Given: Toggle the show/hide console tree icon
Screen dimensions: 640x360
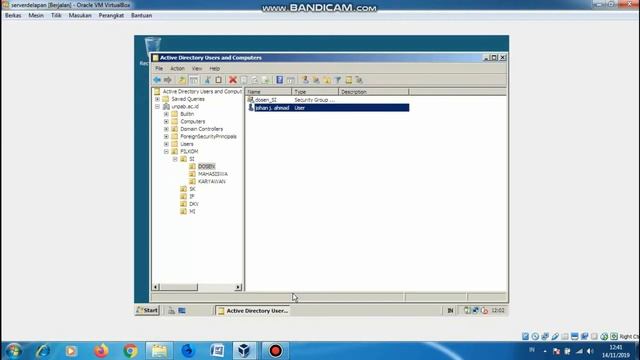Looking at the screenshot, I should click(193, 80).
